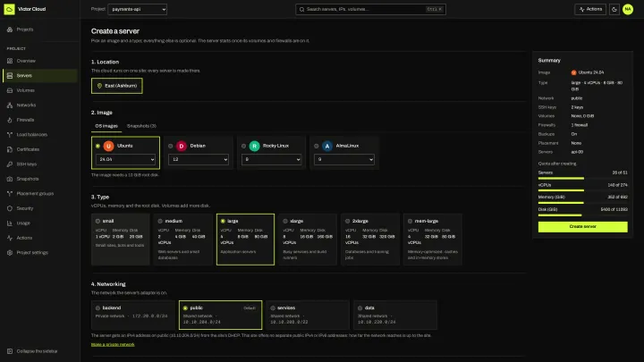Select the medium server type
Viewport: 644px width, 362px height.
pos(182,240)
